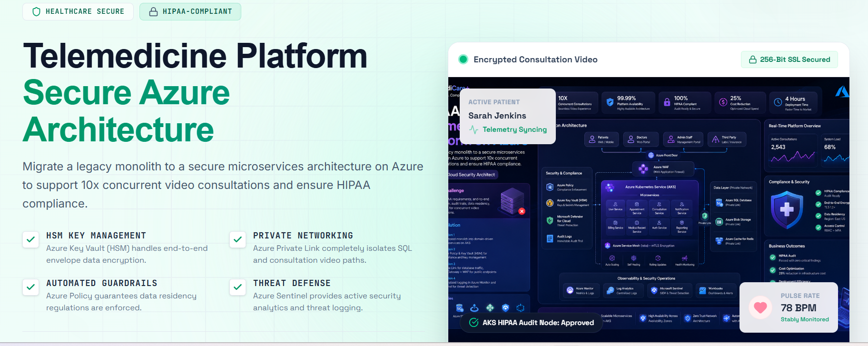Click the lock icon in 256-Bit SSL Secured badge
The image size is (868, 346).
pos(753,59)
